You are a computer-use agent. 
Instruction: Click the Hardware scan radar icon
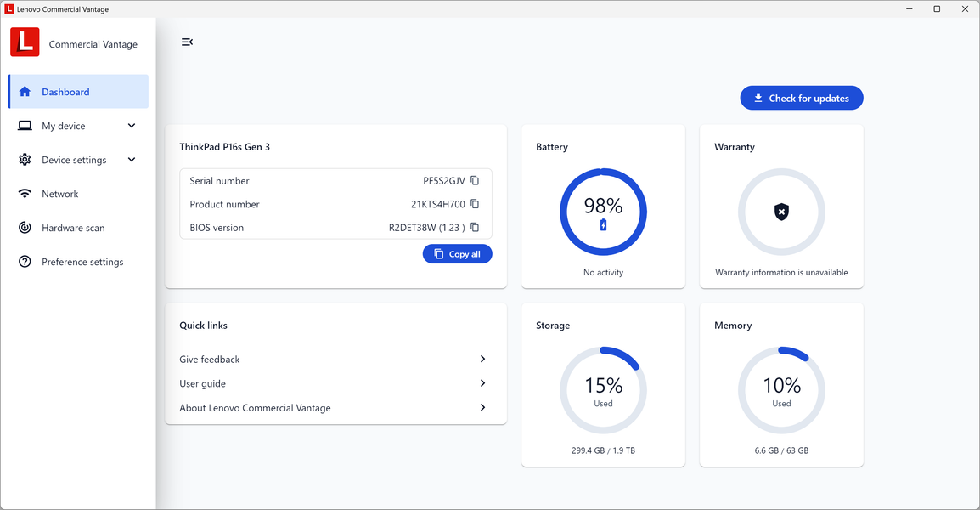(x=25, y=228)
